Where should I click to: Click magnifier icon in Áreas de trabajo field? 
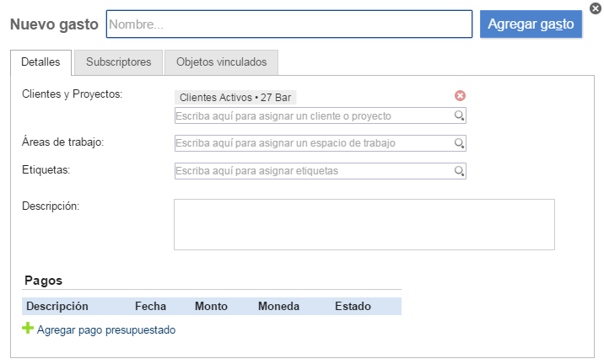(x=460, y=144)
